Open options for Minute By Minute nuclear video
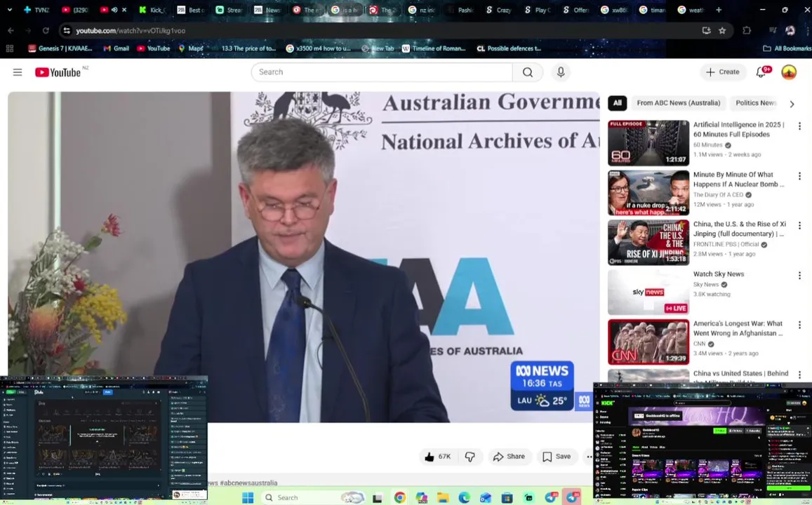The height and width of the screenshot is (505, 812). [799, 177]
